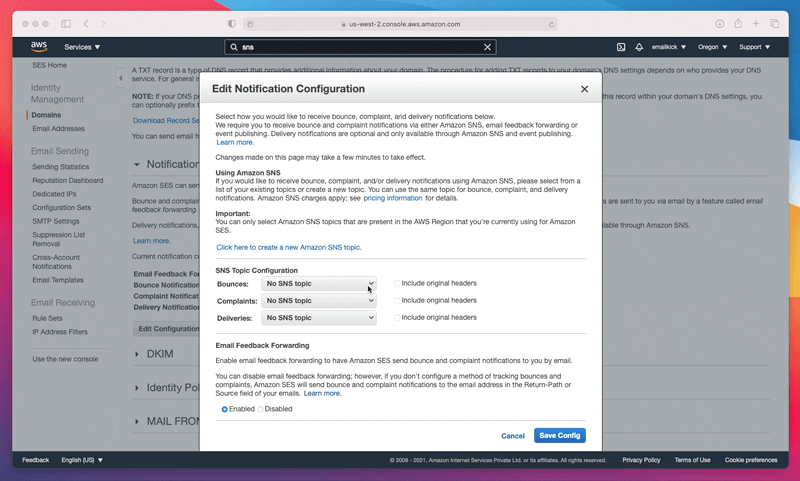Open the emailkick account menu

coord(668,47)
